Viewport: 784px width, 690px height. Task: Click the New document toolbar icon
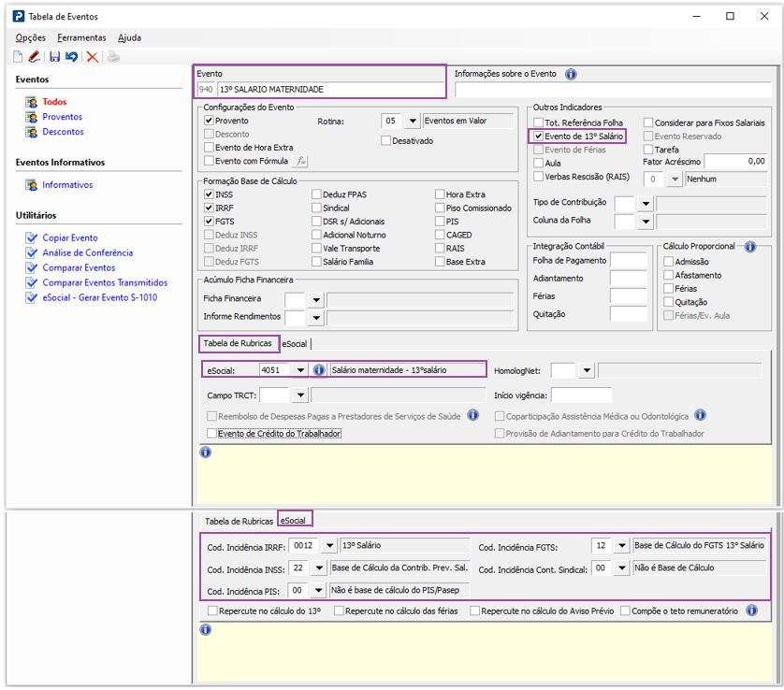(x=18, y=57)
